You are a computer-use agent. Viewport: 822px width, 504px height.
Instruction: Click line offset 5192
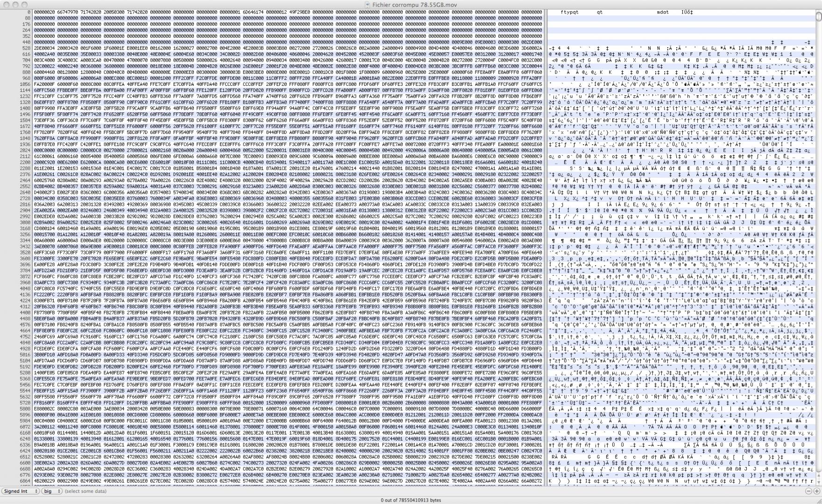[x=25, y=366]
